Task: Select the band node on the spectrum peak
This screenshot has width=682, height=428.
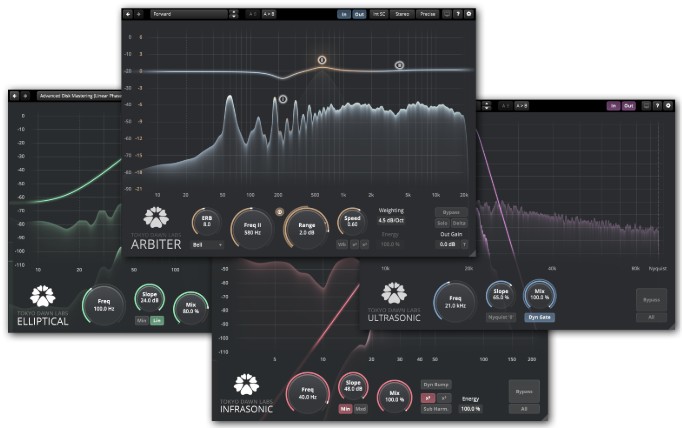Action: pos(283,99)
